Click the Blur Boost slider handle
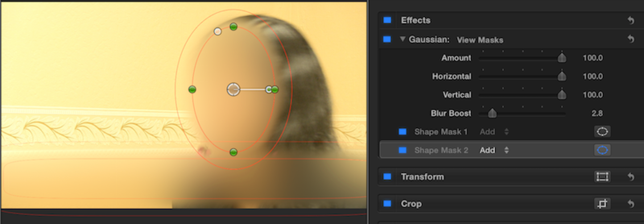 [x=492, y=113]
